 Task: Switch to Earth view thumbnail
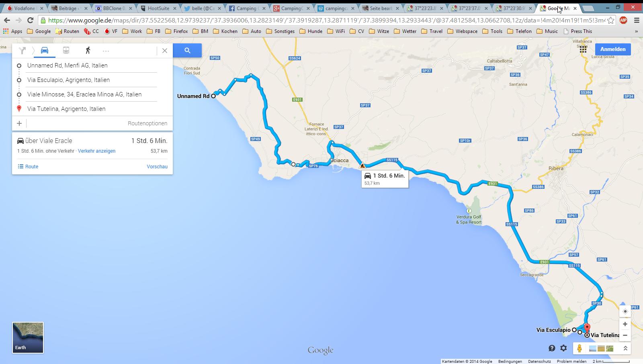tap(28, 337)
